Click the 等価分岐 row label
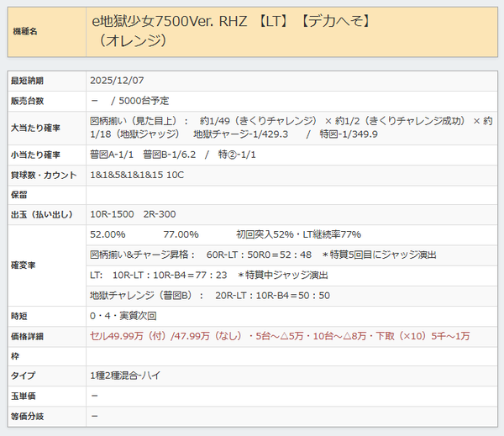504x436 pixels. (27, 417)
